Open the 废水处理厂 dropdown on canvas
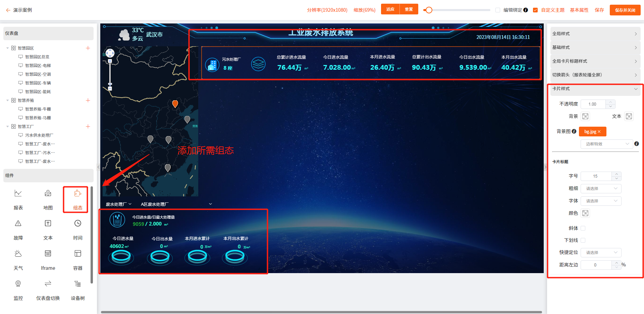Viewport: 644px width, 314px height. coord(118,204)
